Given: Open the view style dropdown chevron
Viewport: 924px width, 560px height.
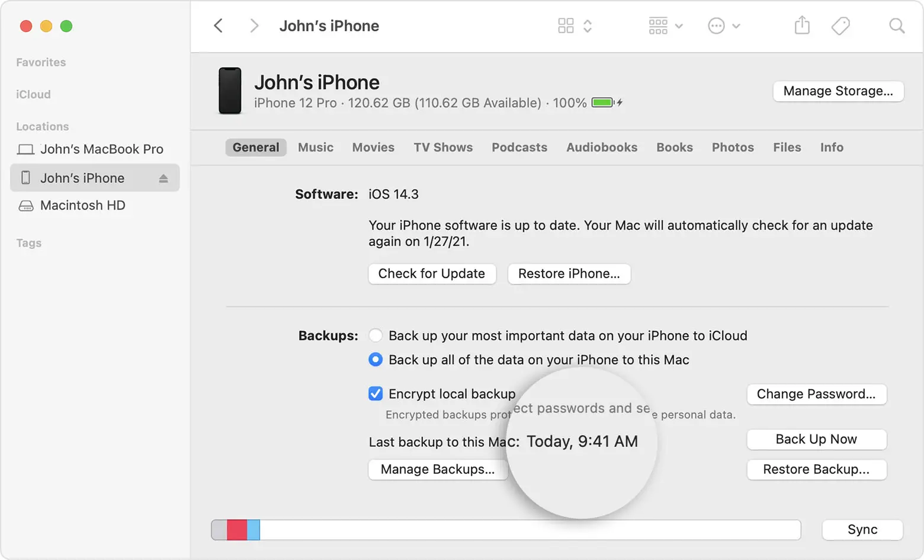Looking at the screenshot, I should click(587, 25).
